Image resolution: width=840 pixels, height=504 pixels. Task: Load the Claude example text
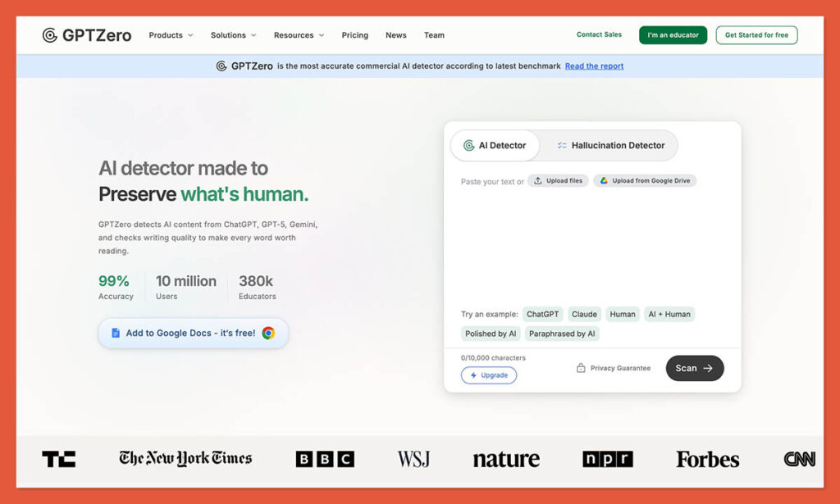[x=584, y=315]
